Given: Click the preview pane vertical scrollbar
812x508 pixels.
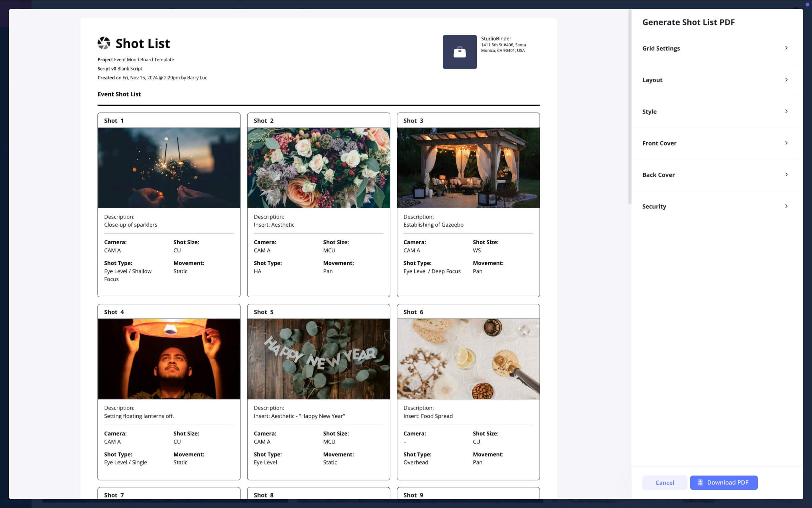Looking at the screenshot, I should pyautogui.click(x=630, y=107).
